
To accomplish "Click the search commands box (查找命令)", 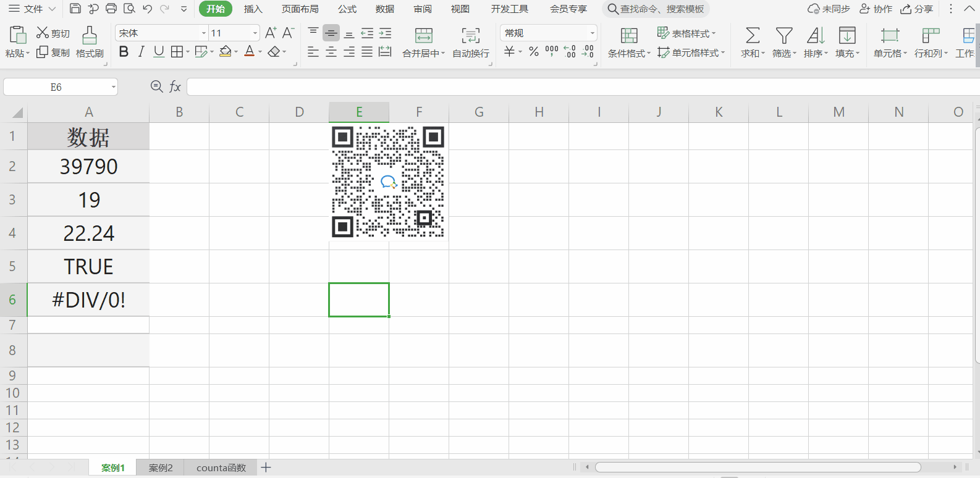I will pyautogui.click(x=656, y=9).
